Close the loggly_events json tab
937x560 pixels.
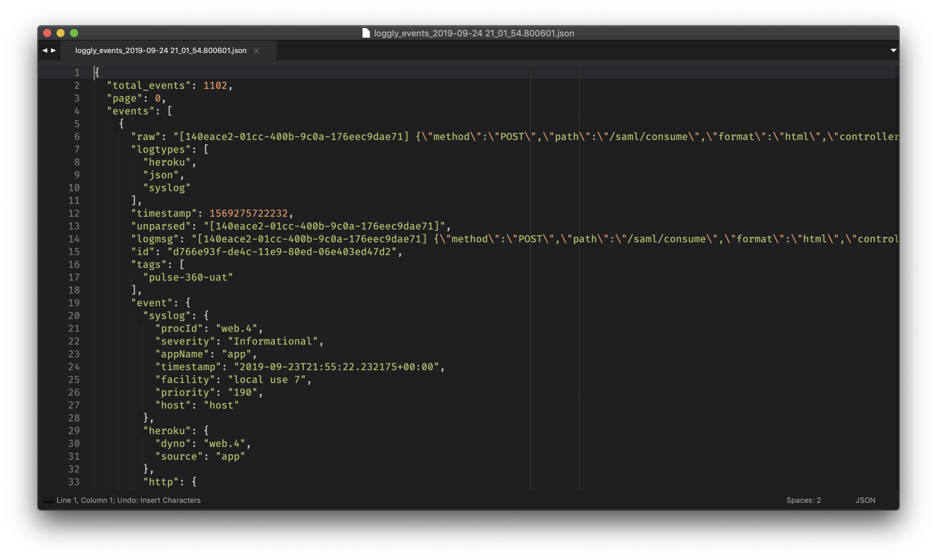(256, 51)
